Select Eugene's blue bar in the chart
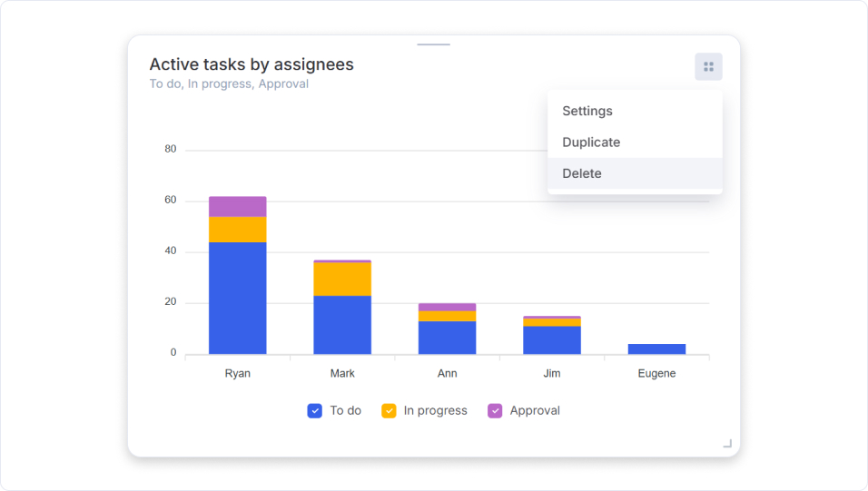The image size is (868, 491). pos(656,349)
